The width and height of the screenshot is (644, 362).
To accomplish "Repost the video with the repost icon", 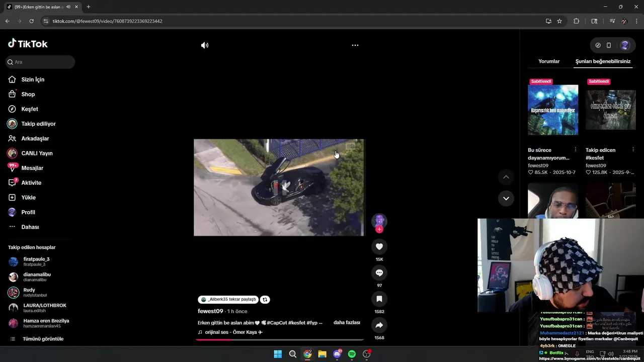I will [x=265, y=299].
